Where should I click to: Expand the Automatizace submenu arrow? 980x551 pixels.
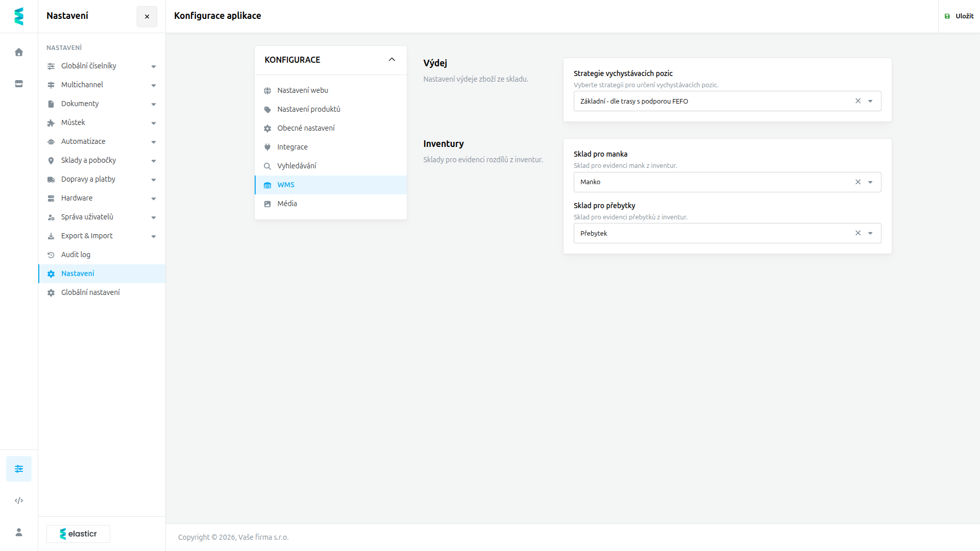[x=154, y=142]
